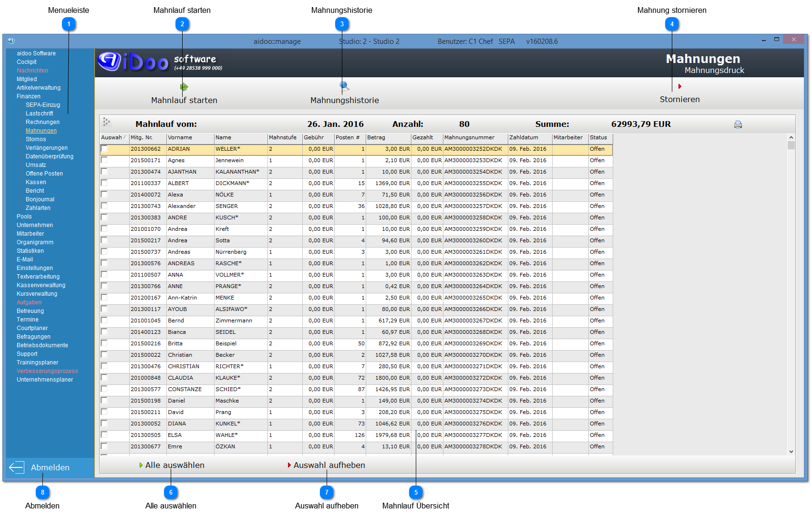Open Bonjournal in the sidebar
Screen dimensions: 812x518
tap(40, 199)
